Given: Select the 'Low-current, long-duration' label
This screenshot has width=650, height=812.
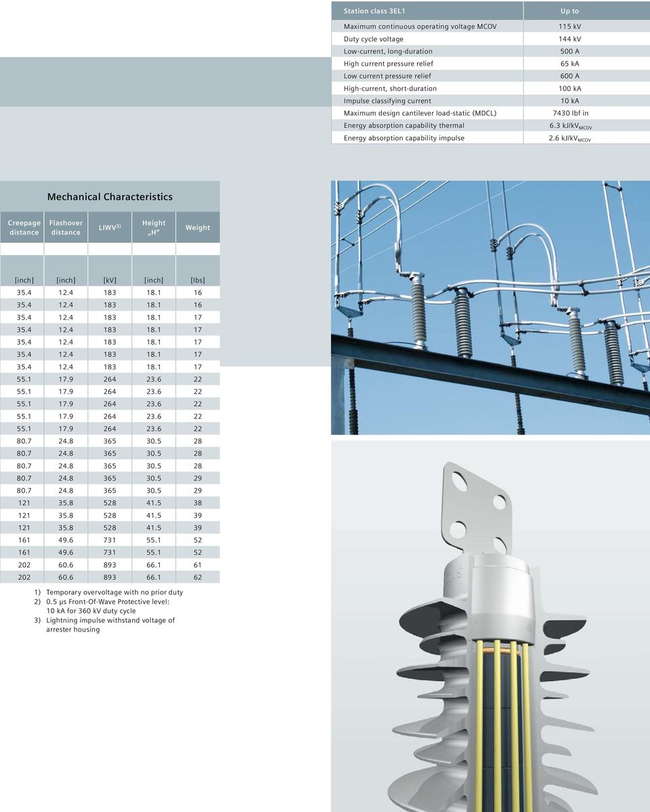Looking at the screenshot, I should pos(388,51).
